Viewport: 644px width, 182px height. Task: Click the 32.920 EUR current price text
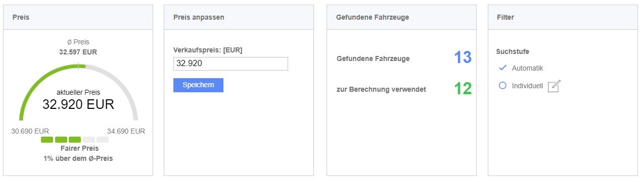coord(78,104)
